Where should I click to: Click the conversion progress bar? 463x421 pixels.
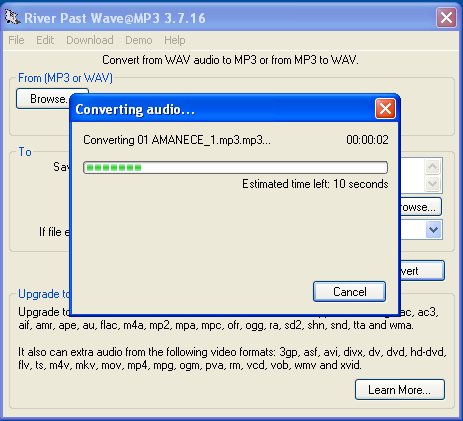click(235, 167)
